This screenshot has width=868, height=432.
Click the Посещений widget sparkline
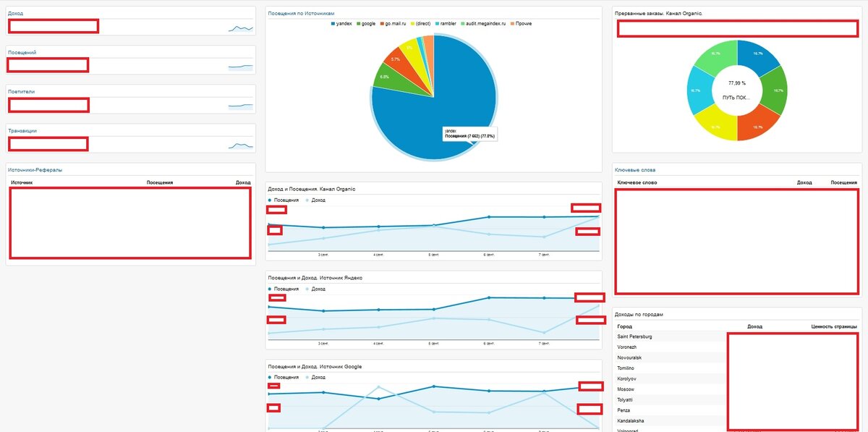click(241, 67)
